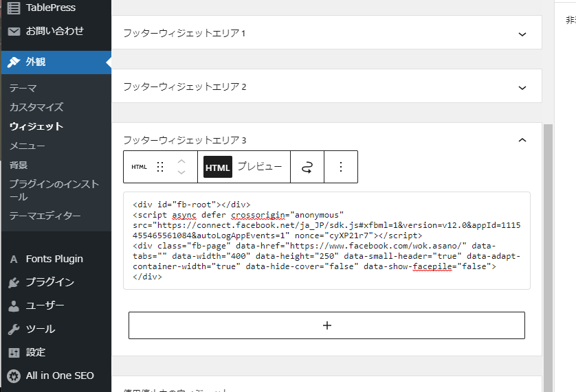This screenshot has height=392, width=576.
Task: Expand フッターウィジェットエリア 1 chevron
Action: click(522, 34)
